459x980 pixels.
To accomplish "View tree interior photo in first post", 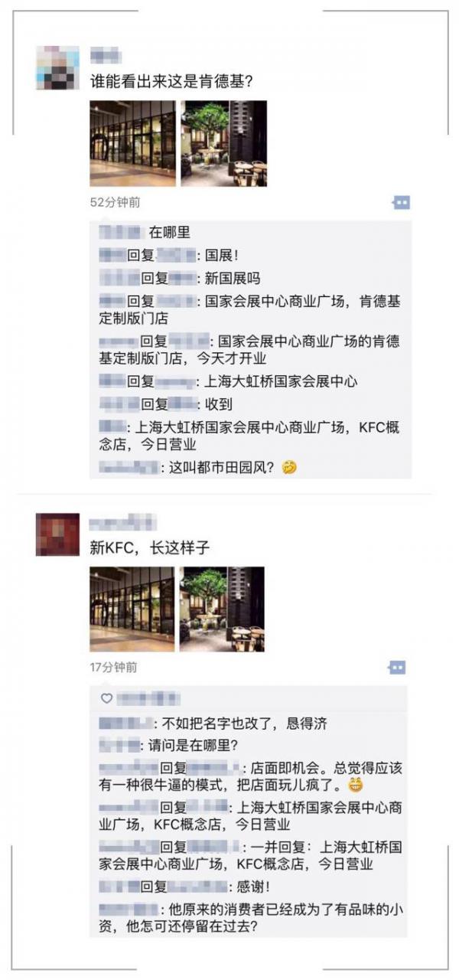I will click(223, 143).
